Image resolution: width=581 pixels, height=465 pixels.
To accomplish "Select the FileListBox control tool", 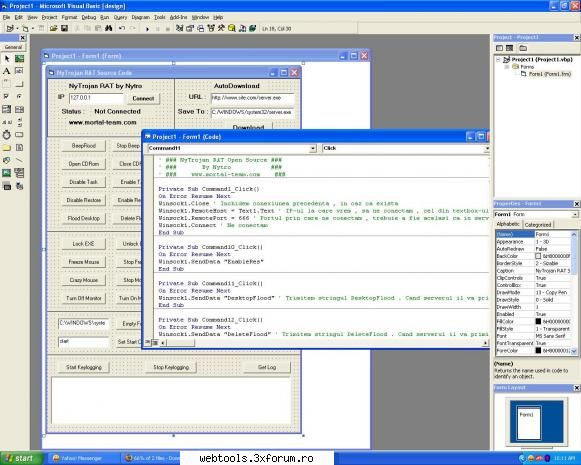I will [19, 148].
